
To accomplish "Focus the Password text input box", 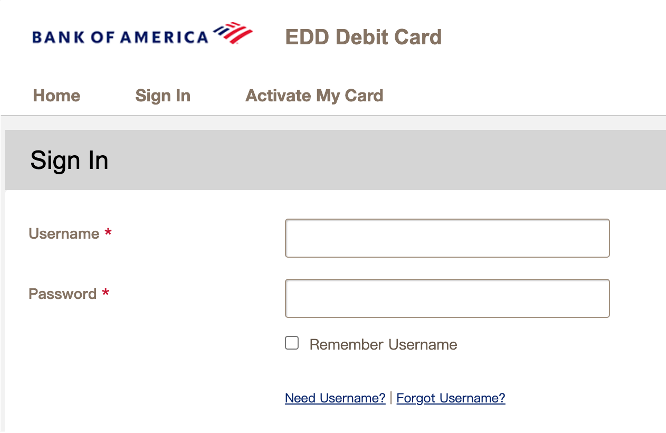I will (x=447, y=298).
